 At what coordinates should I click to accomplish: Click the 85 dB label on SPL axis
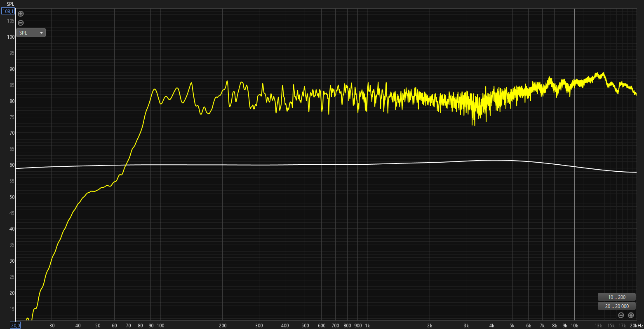click(12, 85)
